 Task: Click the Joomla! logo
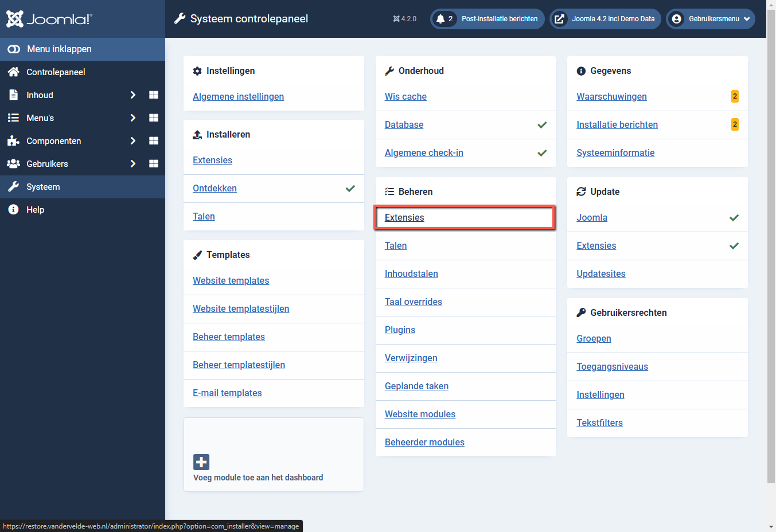pyautogui.click(x=49, y=18)
